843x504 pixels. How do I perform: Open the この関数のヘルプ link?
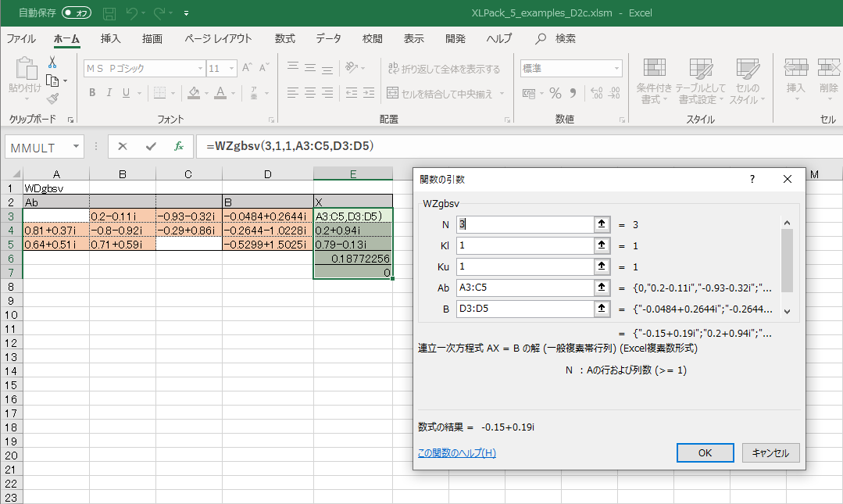[x=456, y=453]
